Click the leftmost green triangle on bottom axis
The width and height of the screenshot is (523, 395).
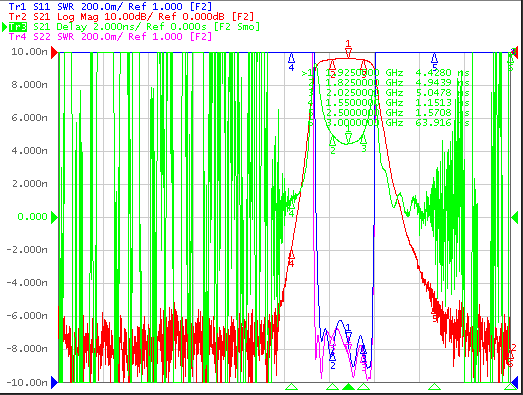(292, 387)
